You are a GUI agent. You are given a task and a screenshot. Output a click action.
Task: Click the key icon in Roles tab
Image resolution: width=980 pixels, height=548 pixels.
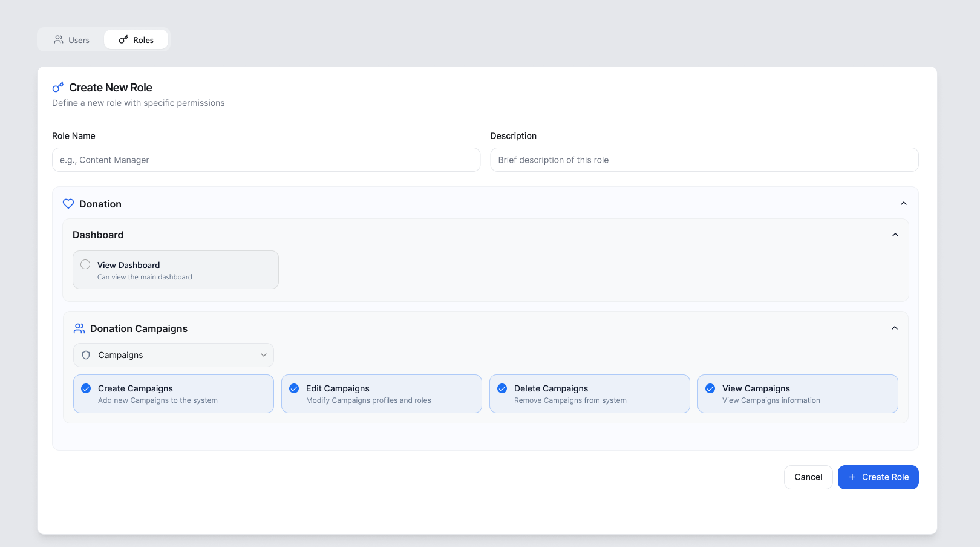pos(123,39)
